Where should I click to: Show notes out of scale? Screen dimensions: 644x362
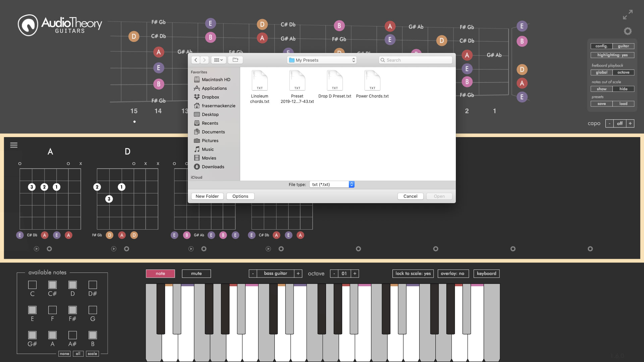[601, 89]
